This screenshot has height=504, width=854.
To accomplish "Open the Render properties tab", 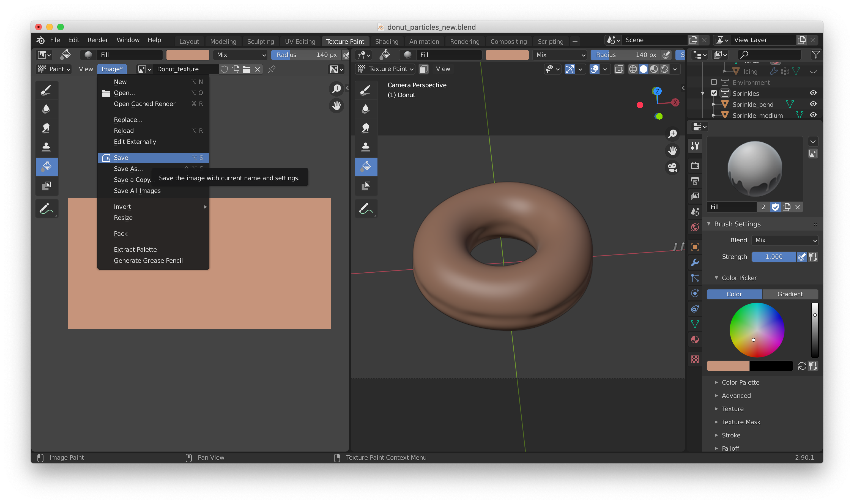I will 695,165.
